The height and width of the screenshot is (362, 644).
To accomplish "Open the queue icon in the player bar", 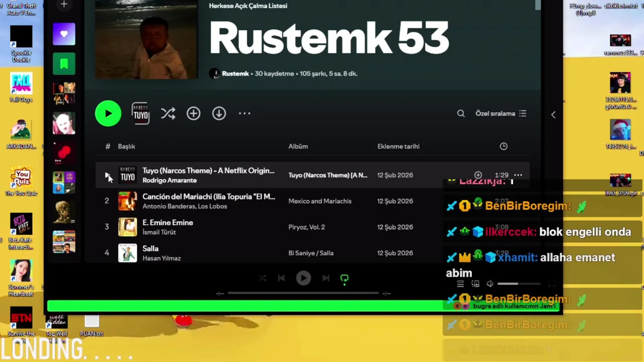I will tap(460, 284).
